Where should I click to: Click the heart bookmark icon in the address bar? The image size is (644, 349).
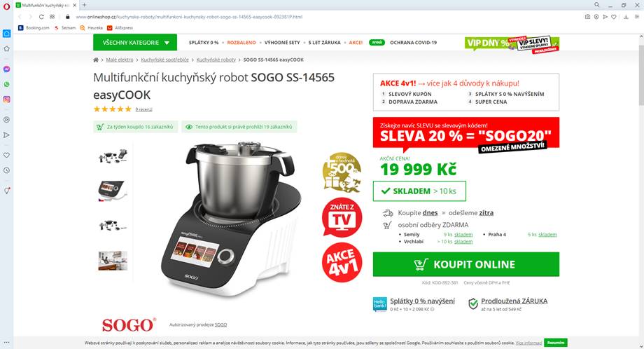pyautogui.click(x=614, y=17)
